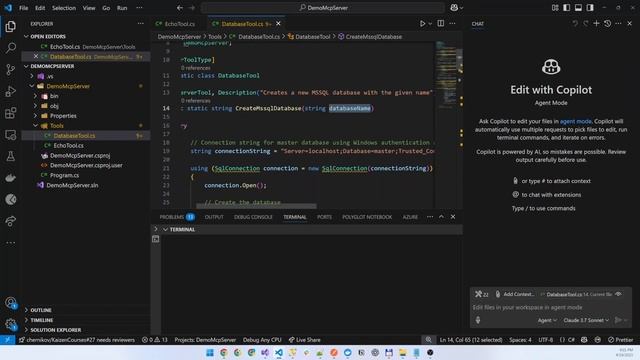Expand the bin folder
The image size is (640, 360).
click(36, 96)
